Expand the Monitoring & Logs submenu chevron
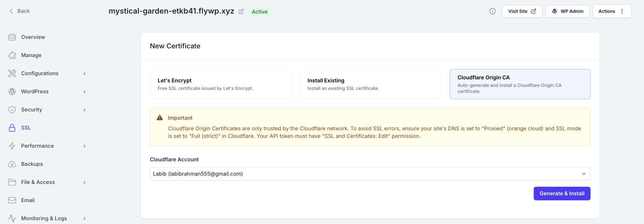 point(85,218)
